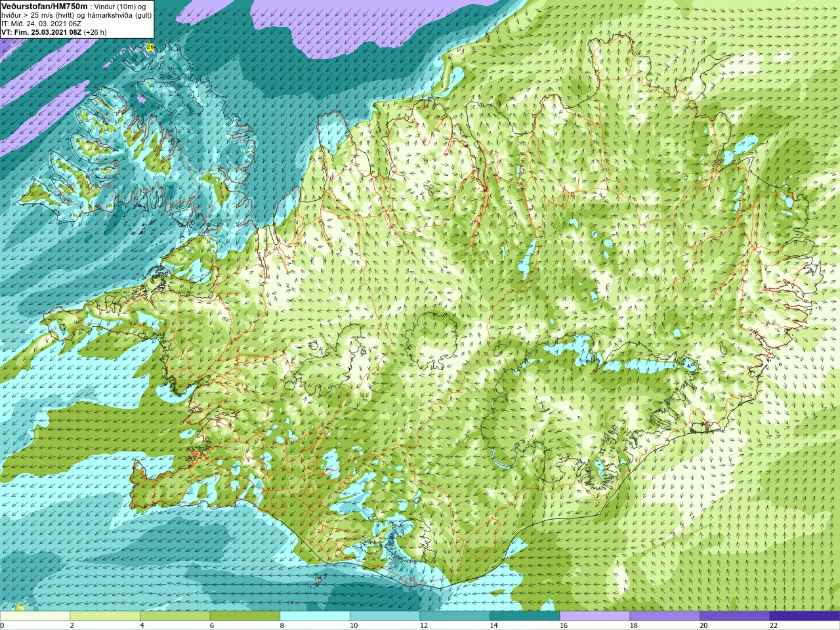The image size is (840, 630).
Task: Click the legend scale label 8
Action: 282,625
